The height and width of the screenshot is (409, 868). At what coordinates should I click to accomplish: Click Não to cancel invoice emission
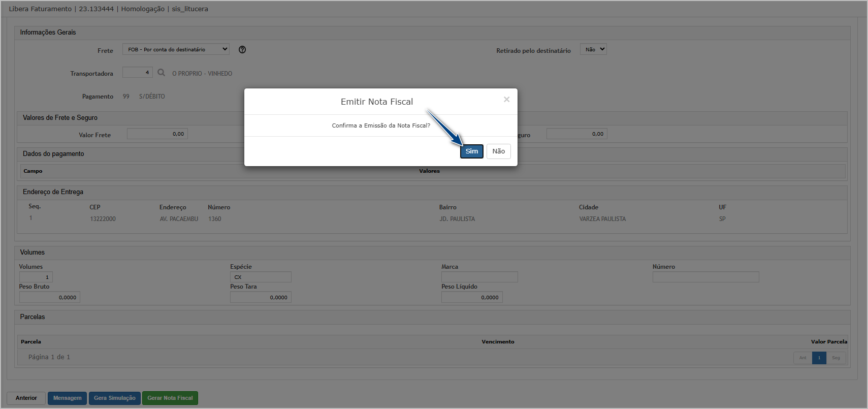click(498, 151)
